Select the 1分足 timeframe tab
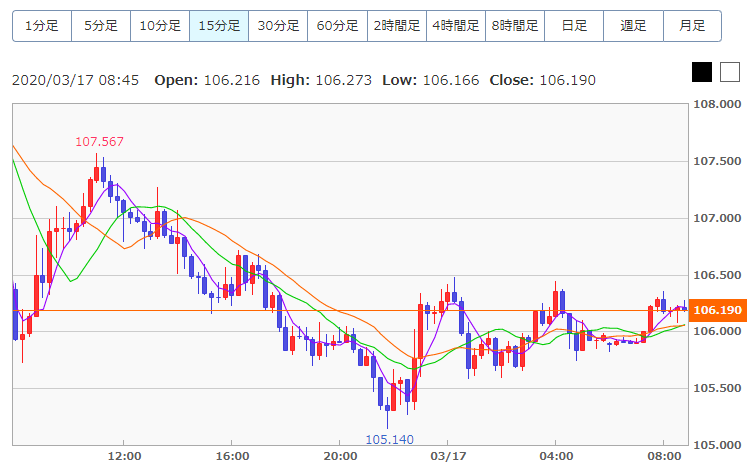The image size is (755, 473). [x=42, y=26]
